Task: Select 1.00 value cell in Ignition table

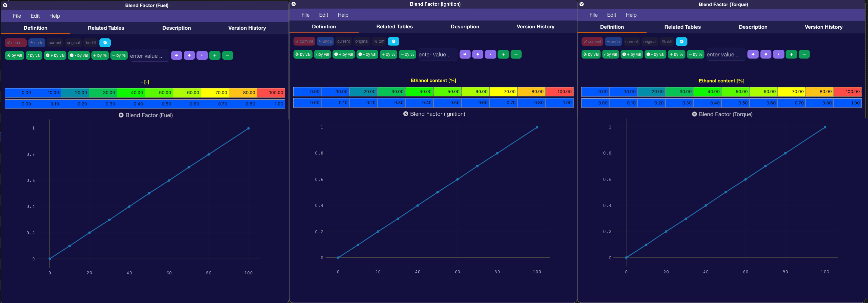Action: pos(559,102)
